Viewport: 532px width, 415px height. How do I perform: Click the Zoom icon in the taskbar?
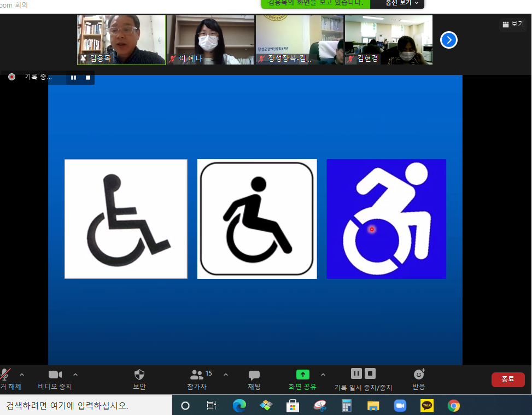point(400,405)
